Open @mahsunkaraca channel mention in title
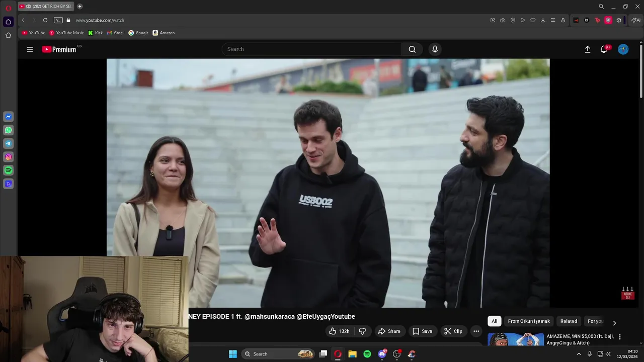This screenshot has width=644, height=362. pos(270,317)
